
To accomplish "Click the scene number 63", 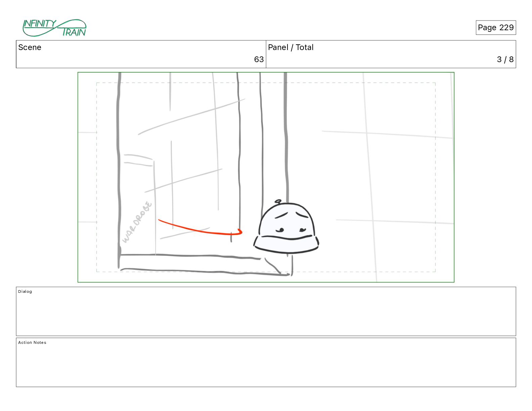I will click(259, 59).
